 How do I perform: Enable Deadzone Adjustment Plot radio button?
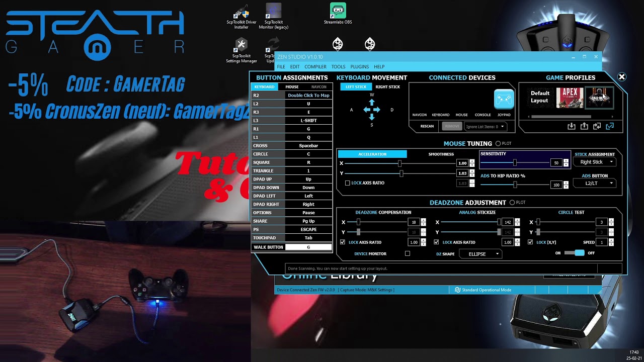point(512,203)
